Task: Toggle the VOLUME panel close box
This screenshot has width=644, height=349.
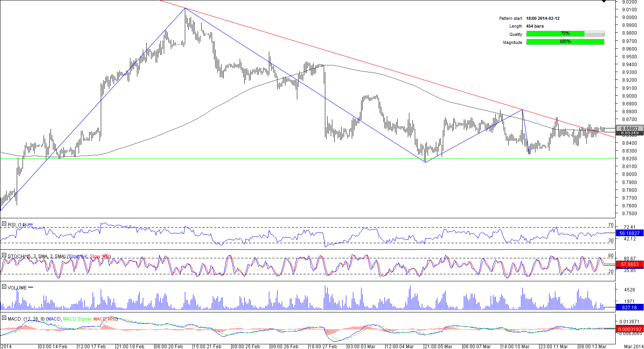Action: (4, 287)
